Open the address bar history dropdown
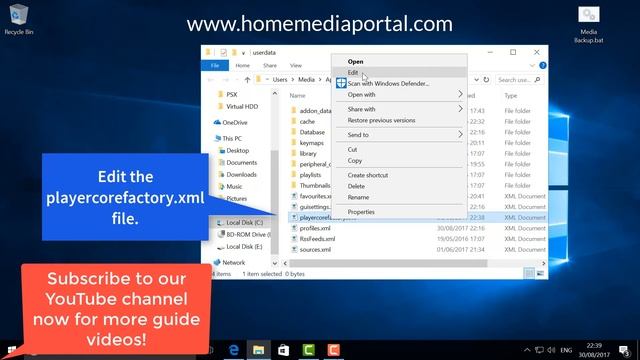 coord(476,80)
